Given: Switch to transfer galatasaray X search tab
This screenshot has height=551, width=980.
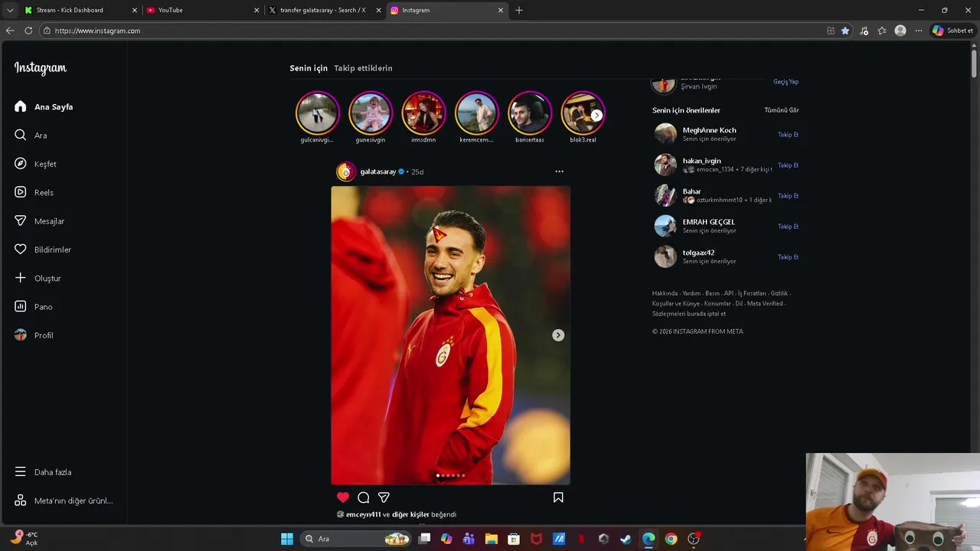Looking at the screenshot, I should pyautogui.click(x=325, y=10).
